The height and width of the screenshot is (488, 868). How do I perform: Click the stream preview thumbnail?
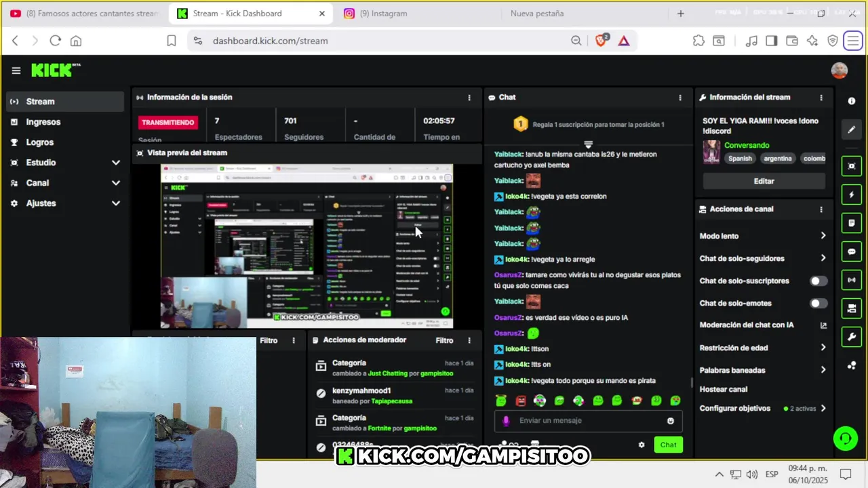pyautogui.click(x=307, y=246)
